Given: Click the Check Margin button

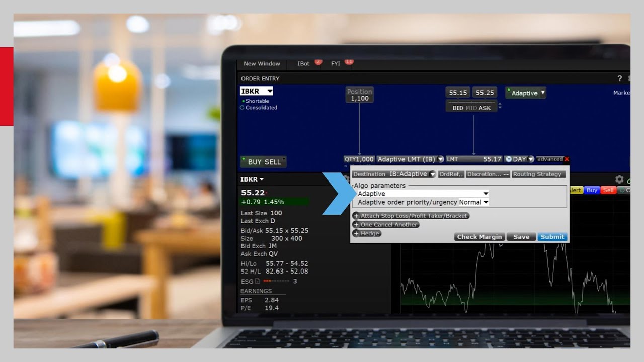Looking at the screenshot, I should [479, 237].
